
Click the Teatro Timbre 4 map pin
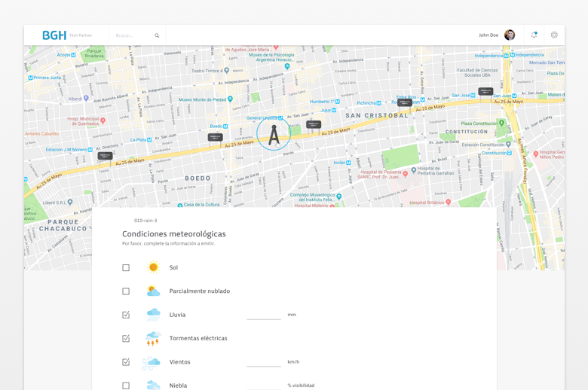(x=226, y=70)
